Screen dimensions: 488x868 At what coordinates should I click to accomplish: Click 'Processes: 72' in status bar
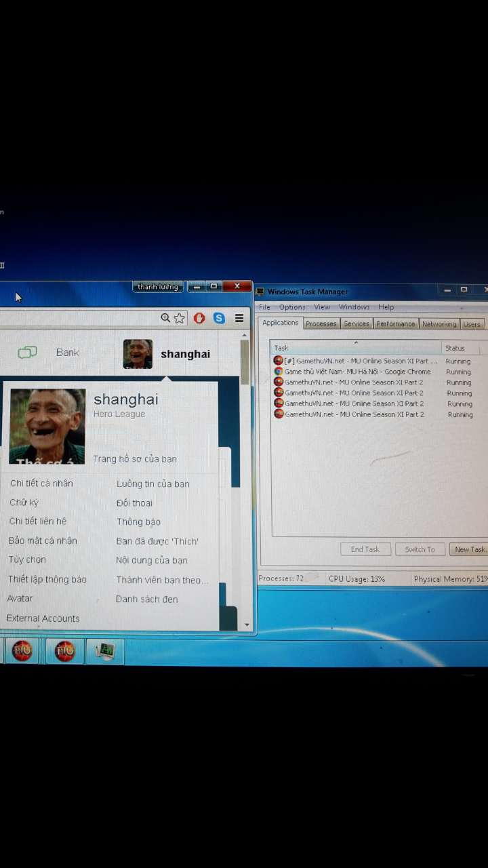point(281,579)
